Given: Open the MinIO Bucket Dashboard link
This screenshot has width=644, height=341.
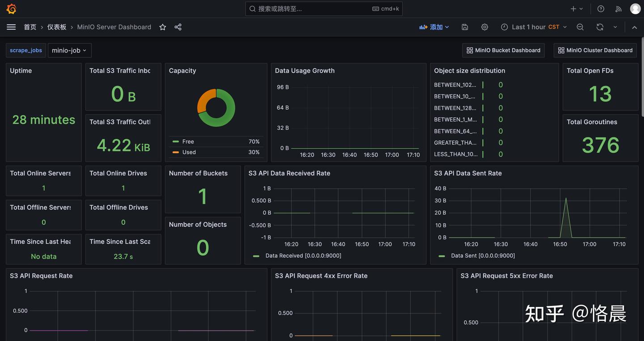Looking at the screenshot, I should (x=503, y=51).
